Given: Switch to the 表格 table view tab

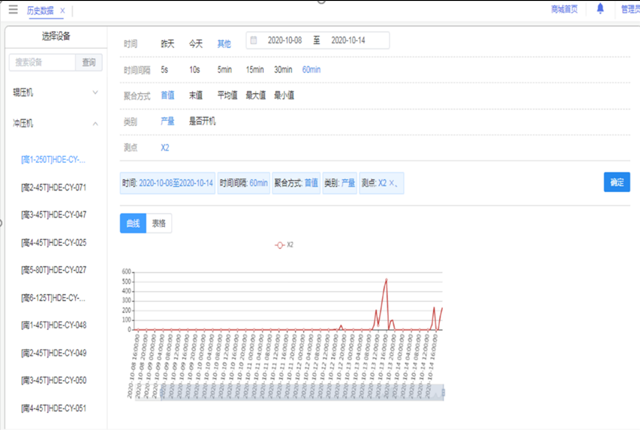Looking at the screenshot, I should pyautogui.click(x=159, y=223).
